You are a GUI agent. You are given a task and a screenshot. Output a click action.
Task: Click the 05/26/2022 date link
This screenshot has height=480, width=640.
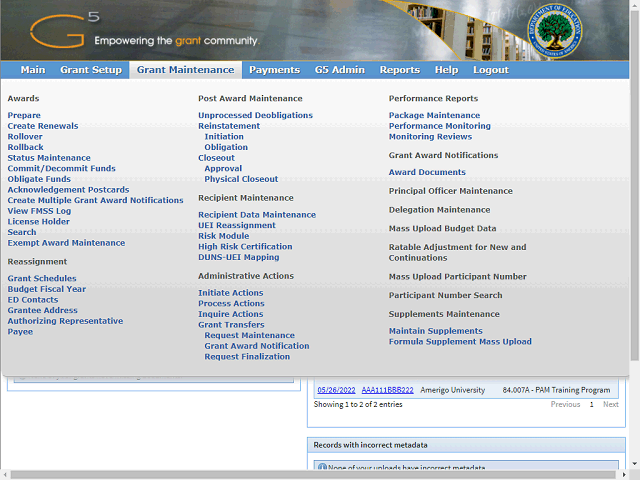[x=335, y=390]
